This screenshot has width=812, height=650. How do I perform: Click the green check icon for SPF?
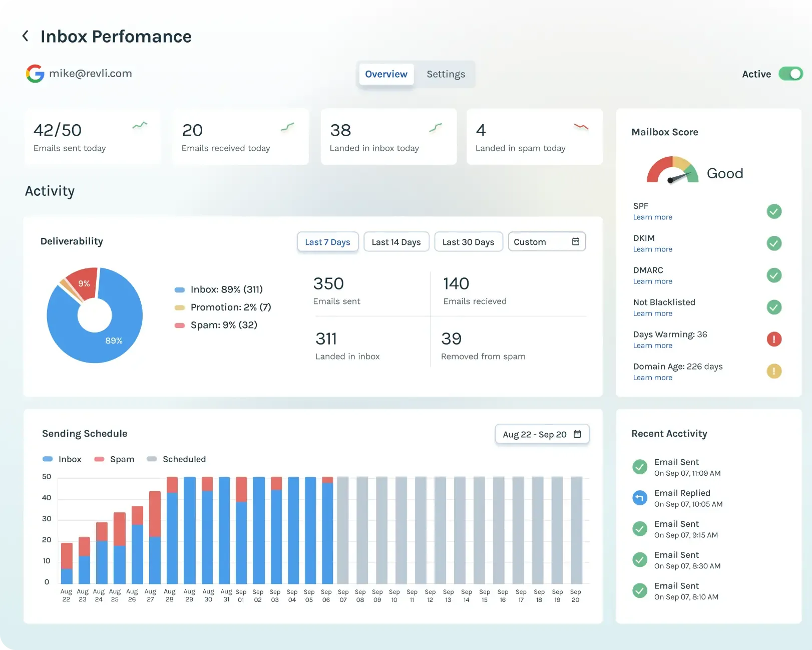774,211
